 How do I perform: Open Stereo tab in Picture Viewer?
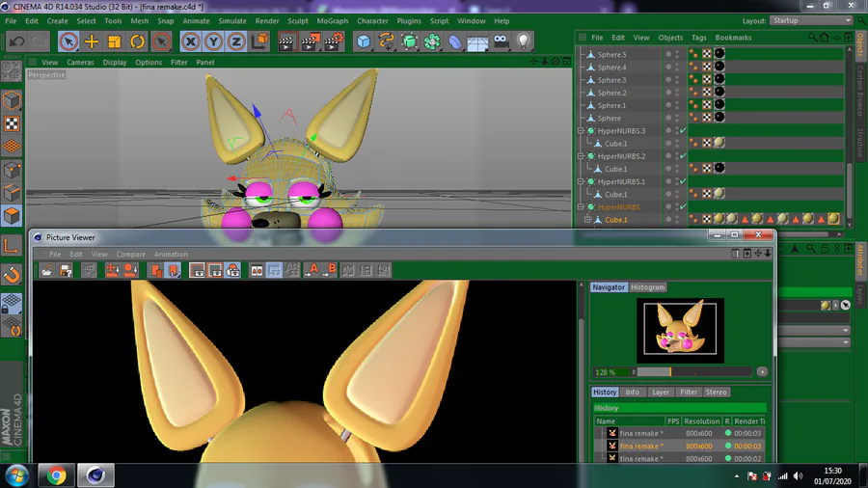click(x=716, y=393)
